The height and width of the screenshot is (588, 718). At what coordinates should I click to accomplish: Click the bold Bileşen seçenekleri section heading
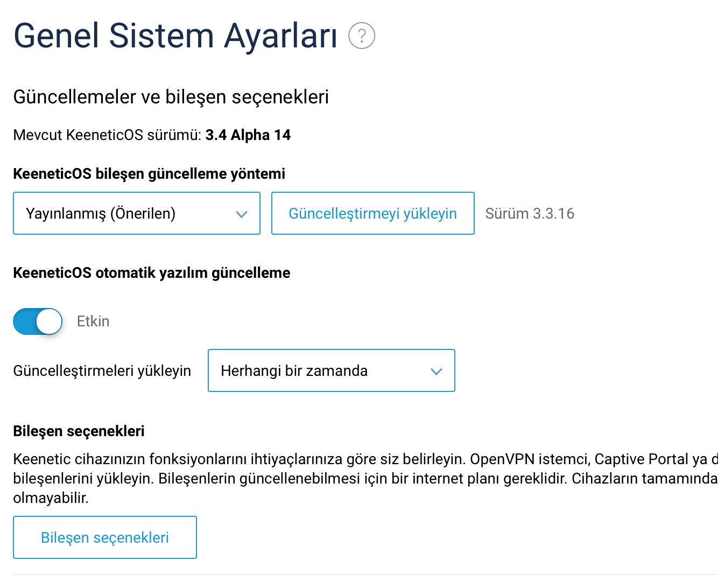[x=79, y=431]
